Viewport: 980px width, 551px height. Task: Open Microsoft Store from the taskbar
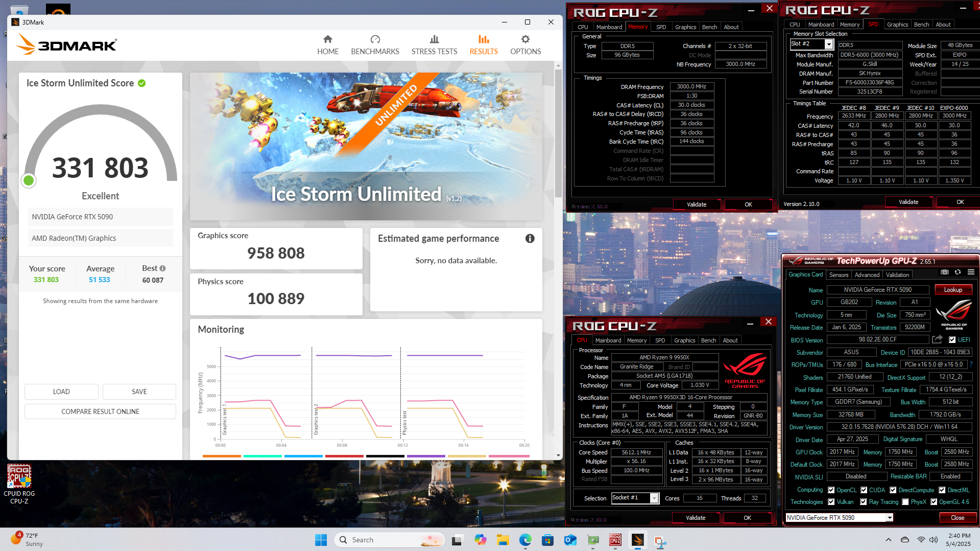click(x=548, y=540)
